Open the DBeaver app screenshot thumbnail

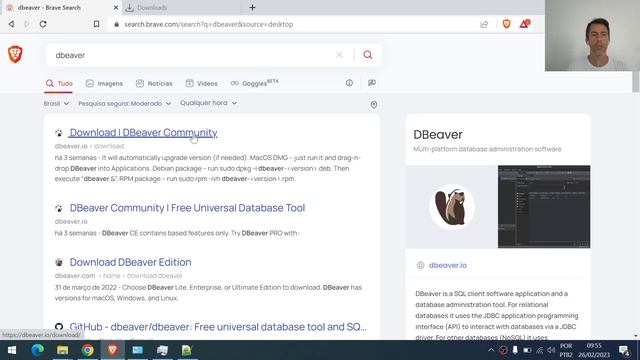[x=544, y=207]
